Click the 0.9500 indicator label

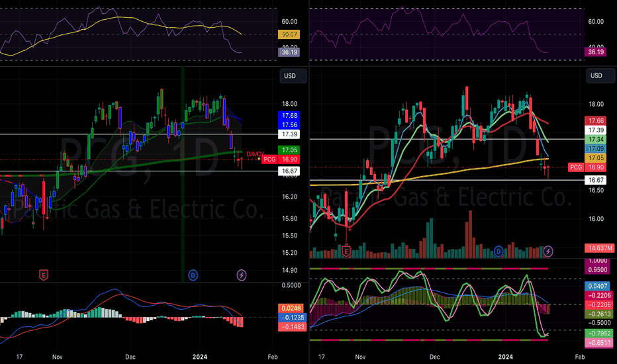pos(598,270)
